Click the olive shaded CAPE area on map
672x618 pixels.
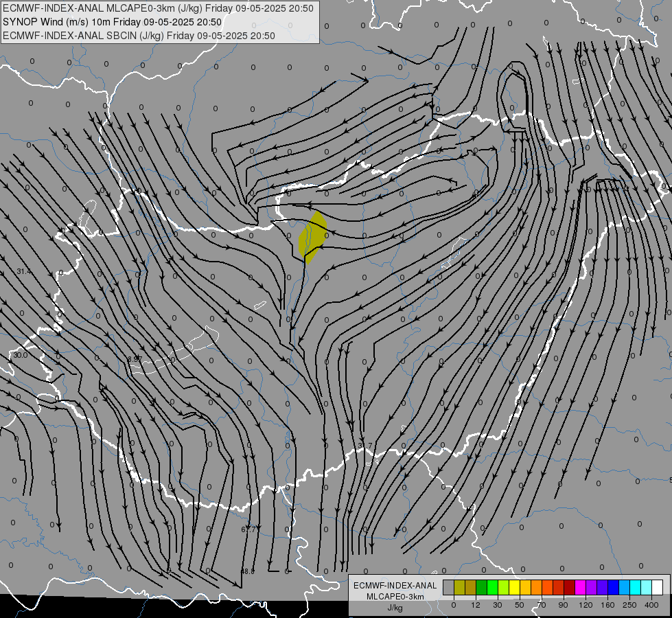(313, 236)
